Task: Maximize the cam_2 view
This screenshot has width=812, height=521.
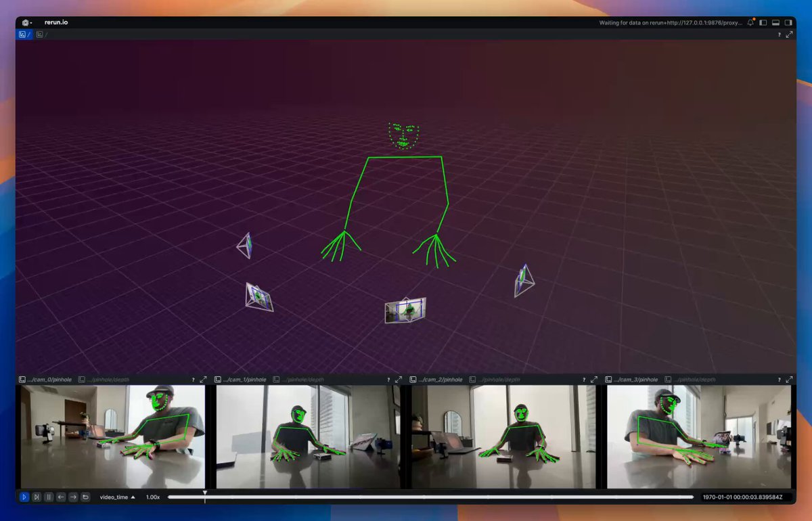Action: 594,380
